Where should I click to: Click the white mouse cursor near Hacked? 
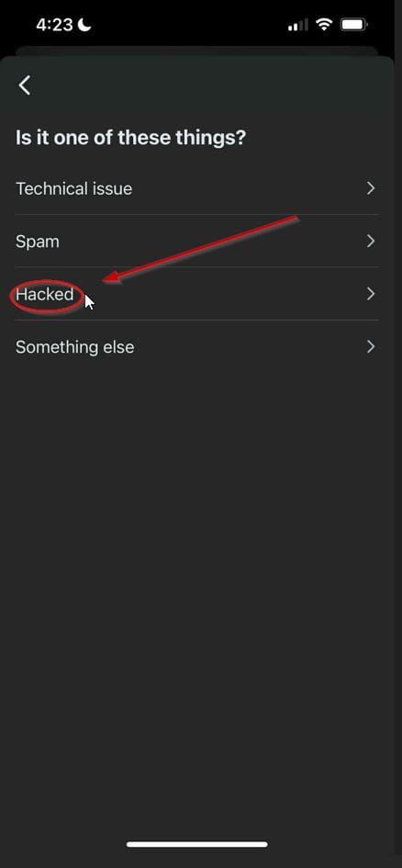coord(90,303)
